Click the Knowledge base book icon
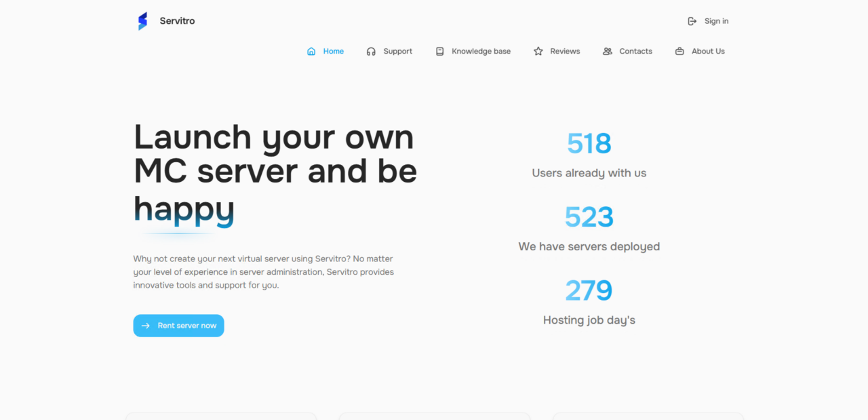 coord(439,52)
